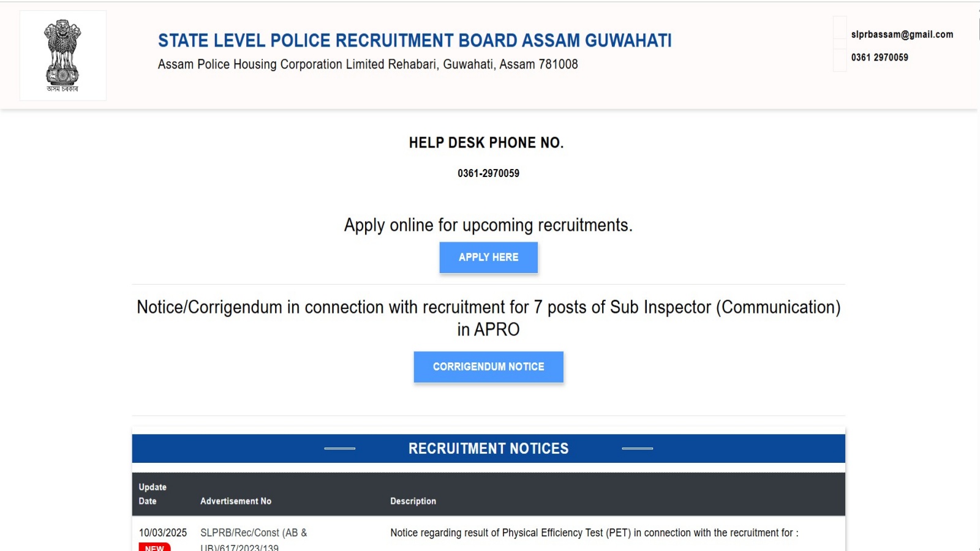Click the email icon placeholder beside slprbassam@gmail.com
The image size is (980, 551).
tap(840, 34)
